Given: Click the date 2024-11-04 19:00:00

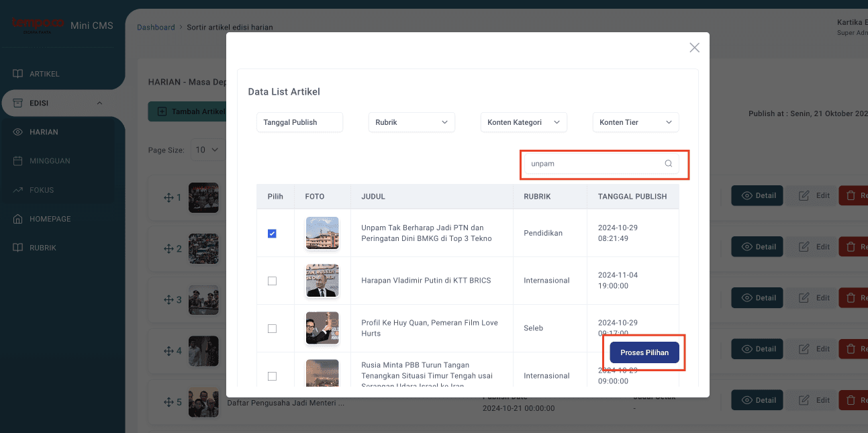Looking at the screenshot, I should click(x=618, y=281).
